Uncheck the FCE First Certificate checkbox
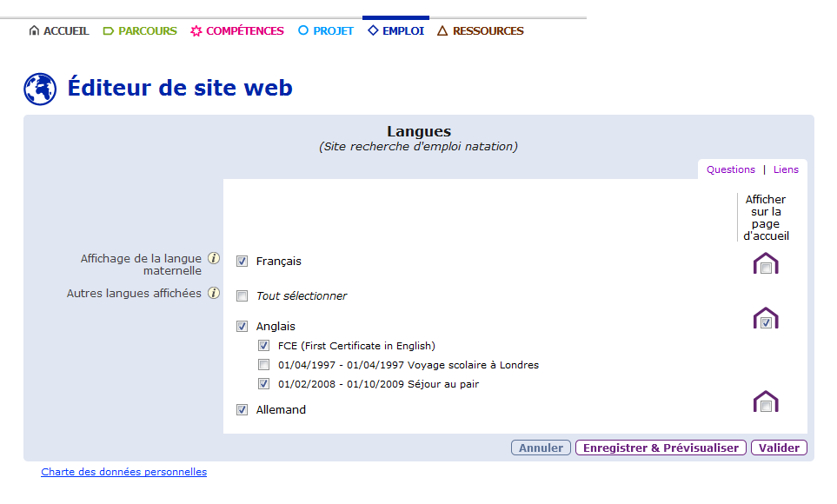837x504 pixels. pyautogui.click(x=263, y=346)
